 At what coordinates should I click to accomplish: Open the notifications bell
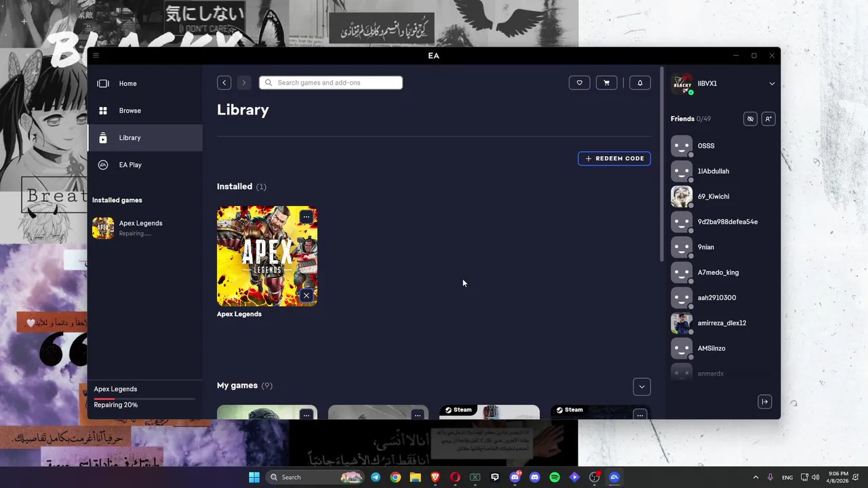[x=640, y=83]
